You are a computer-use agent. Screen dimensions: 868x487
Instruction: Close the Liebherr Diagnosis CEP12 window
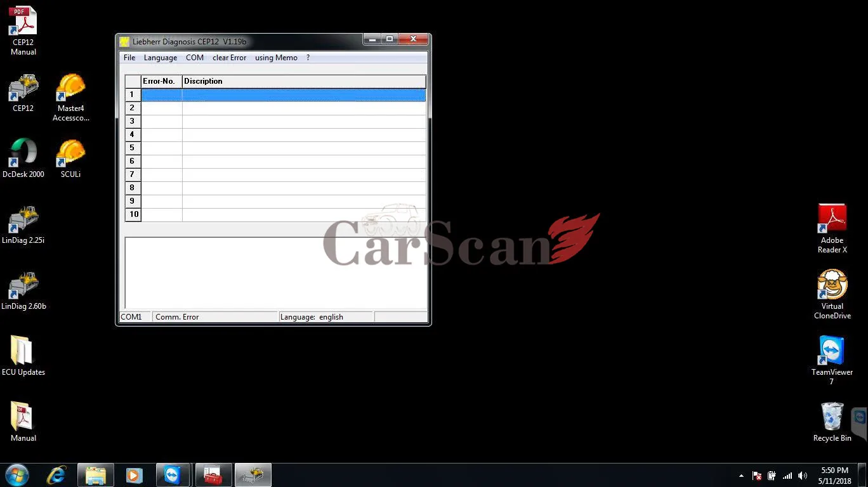(412, 39)
